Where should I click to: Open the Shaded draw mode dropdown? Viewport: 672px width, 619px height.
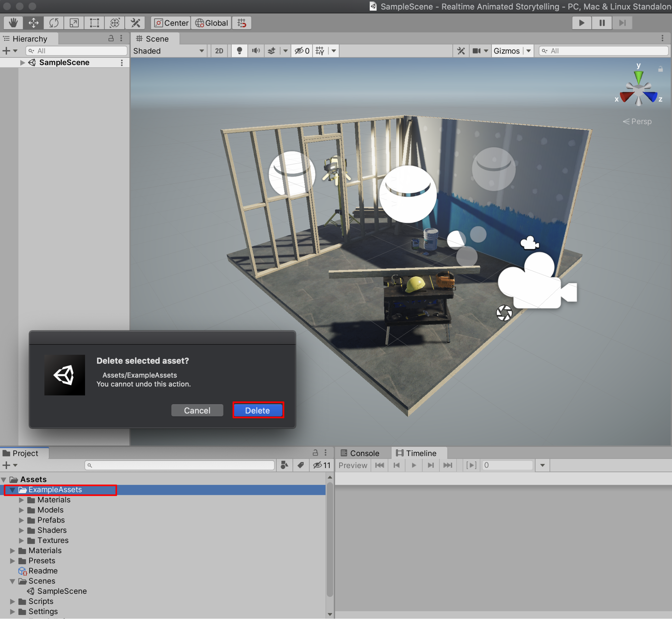pyautogui.click(x=169, y=51)
